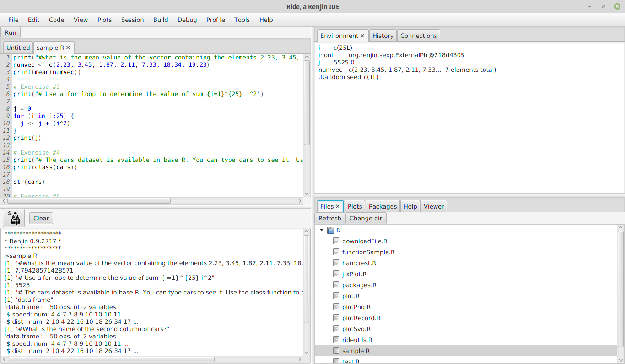The width and height of the screenshot is (625, 364).
Task: Open the Session menu
Action: click(132, 20)
